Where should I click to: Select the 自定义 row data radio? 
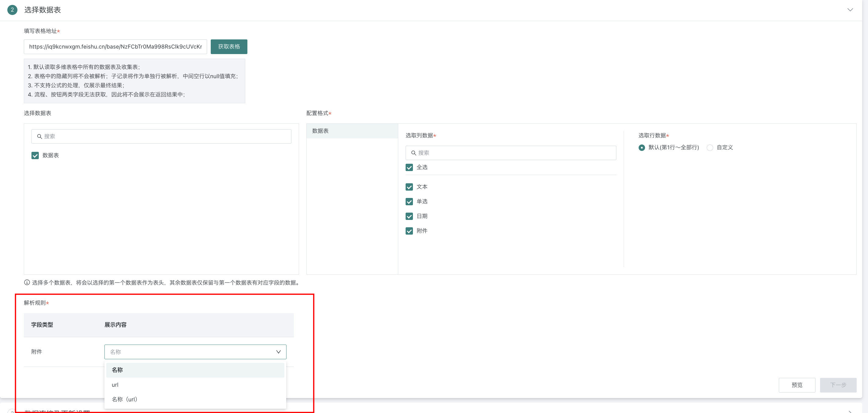[709, 148]
